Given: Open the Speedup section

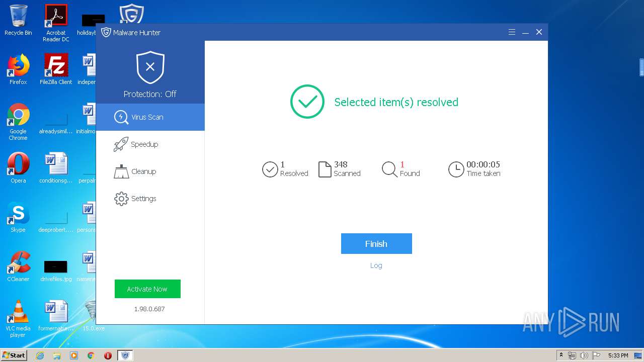Looking at the screenshot, I should click(x=150, y=144).
